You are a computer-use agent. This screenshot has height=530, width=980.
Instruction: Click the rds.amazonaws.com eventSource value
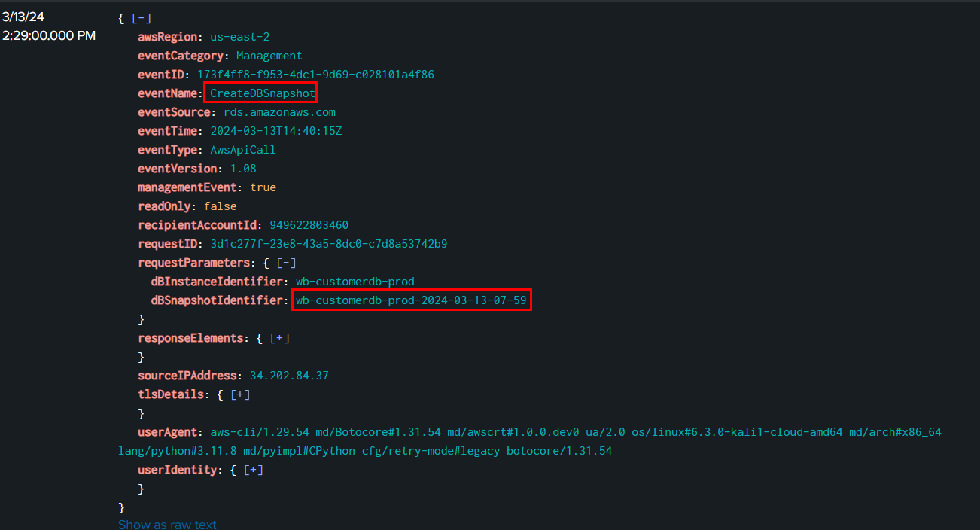[279, 112]
